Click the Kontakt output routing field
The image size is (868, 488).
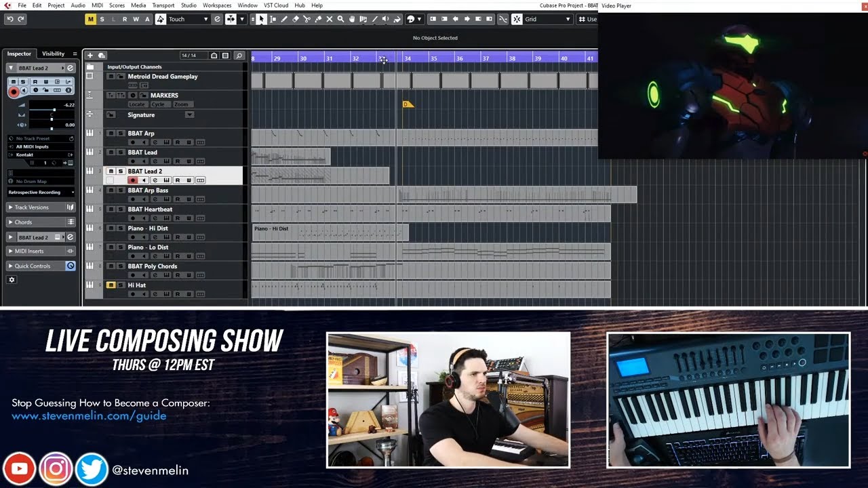[x=41, y=155]
